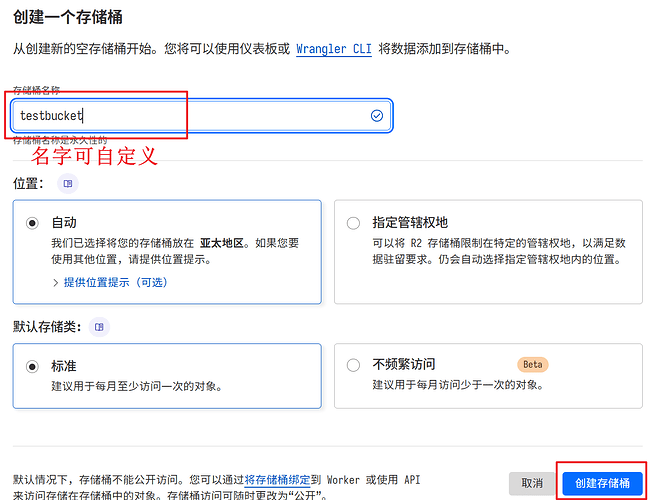Open the docs icon beside 默认存储类
The image size is (656, 500).
[x=97, y=327]
